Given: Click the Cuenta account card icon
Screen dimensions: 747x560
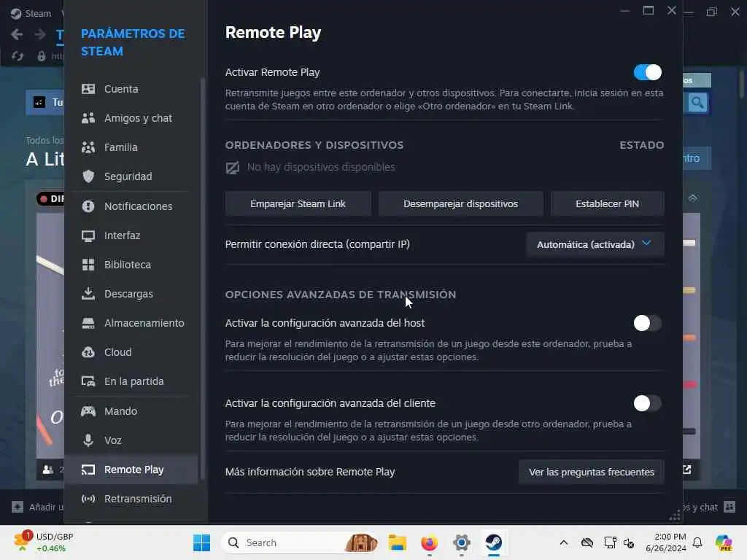Looking at the screenshot, I should (x=88, y=89).
